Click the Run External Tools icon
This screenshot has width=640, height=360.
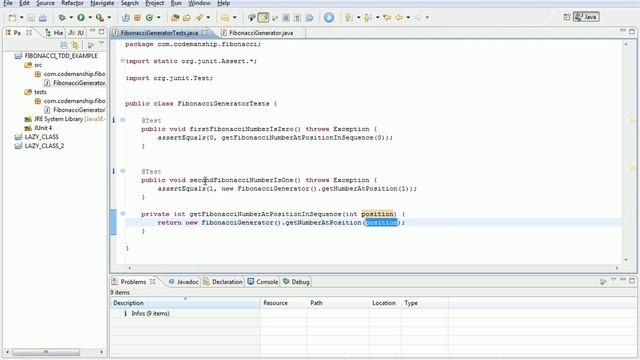click(100, 18)
